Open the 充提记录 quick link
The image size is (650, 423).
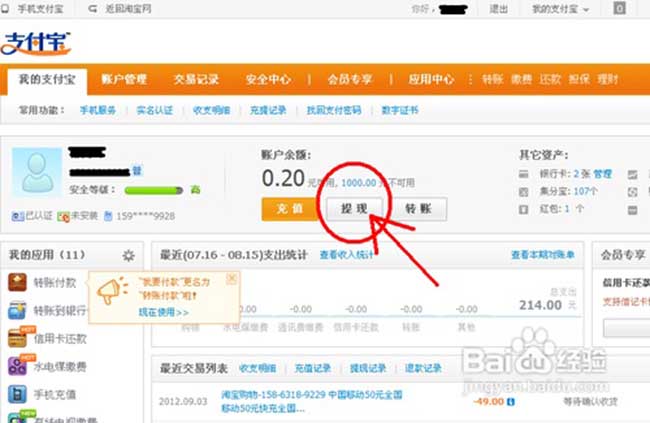pos(268,110)
